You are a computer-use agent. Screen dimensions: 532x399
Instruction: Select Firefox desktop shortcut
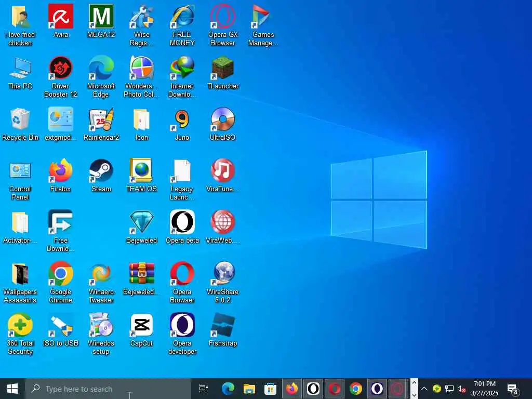[x=61, y=176]
